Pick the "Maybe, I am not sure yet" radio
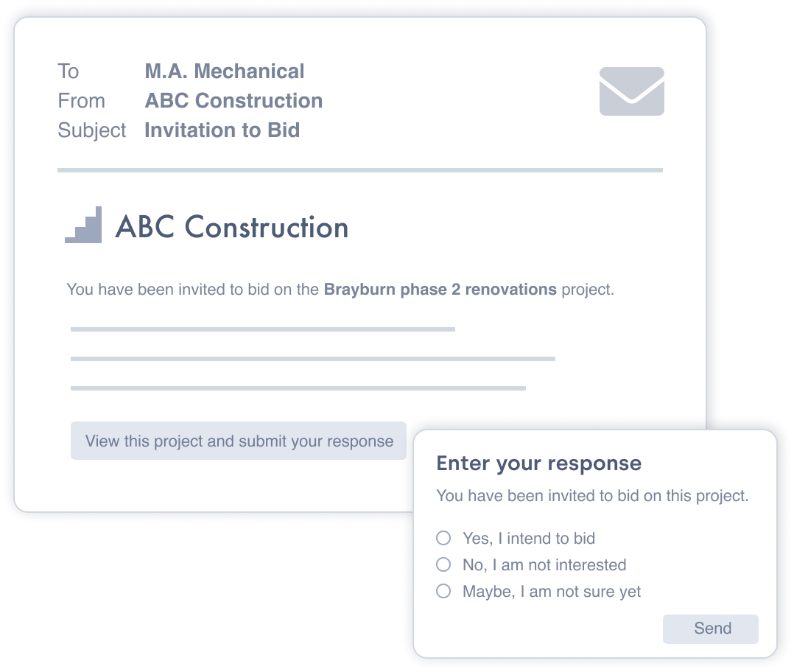This screenshot has width=794, height=672. click(443, 591)
